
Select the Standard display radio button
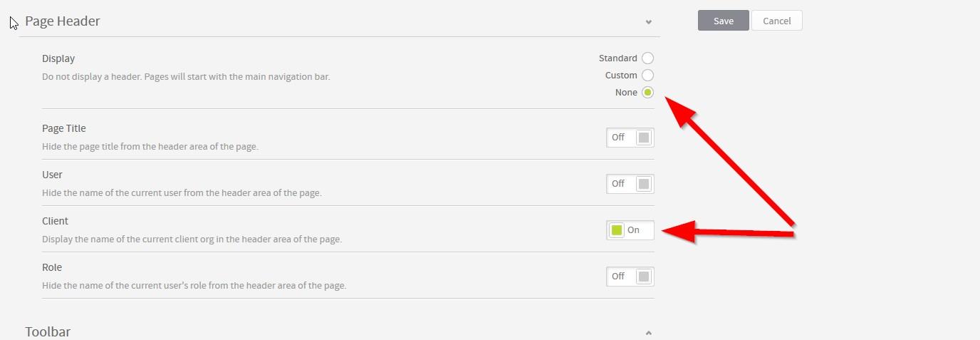[x=647, y=58]
